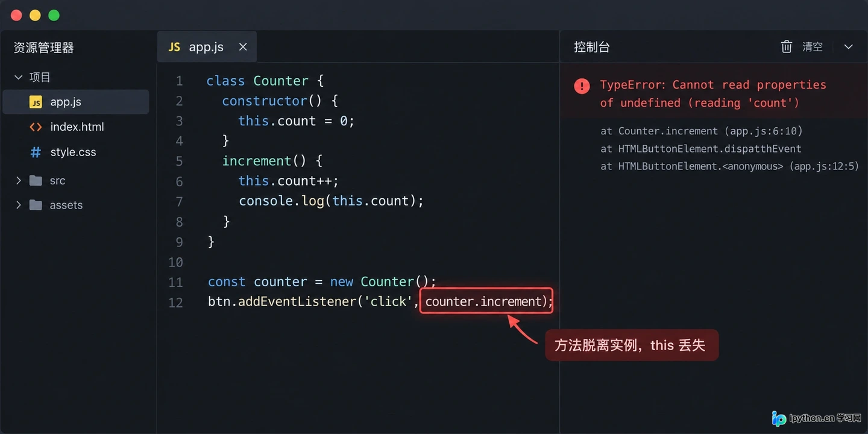Click the 清空 clear console button

pyautogui.click(x=813, y=47)
